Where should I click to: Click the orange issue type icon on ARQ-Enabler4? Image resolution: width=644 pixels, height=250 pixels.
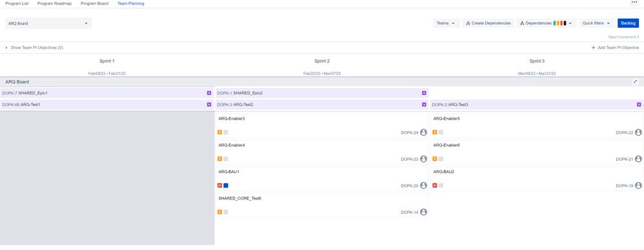tap(220, 159)
